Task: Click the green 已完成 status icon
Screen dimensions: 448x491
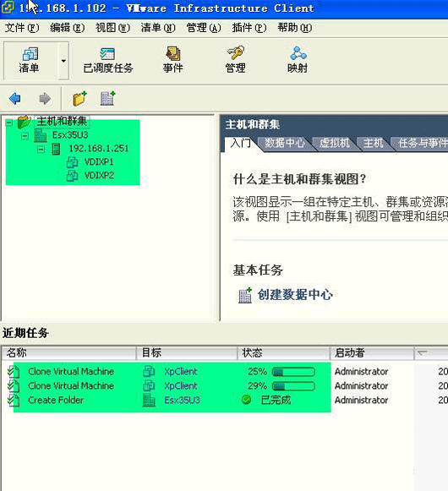Action: [247, 400]
